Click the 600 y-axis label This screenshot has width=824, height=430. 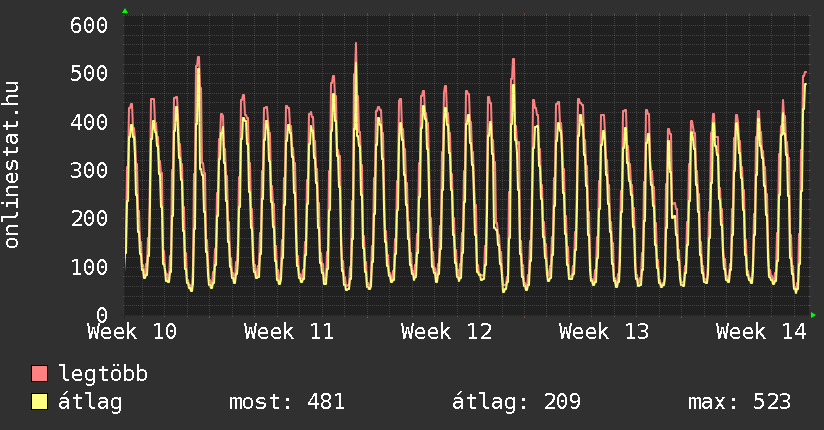(88, 25)
